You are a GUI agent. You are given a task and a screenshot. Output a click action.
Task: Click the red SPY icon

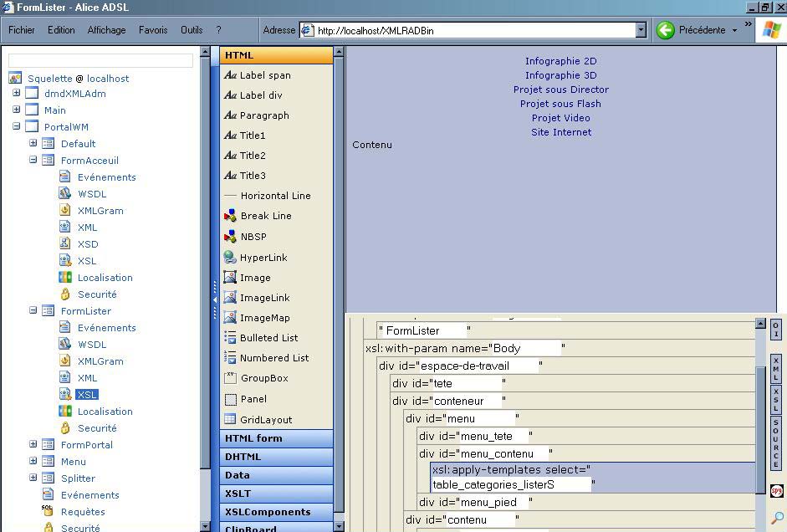776,491
